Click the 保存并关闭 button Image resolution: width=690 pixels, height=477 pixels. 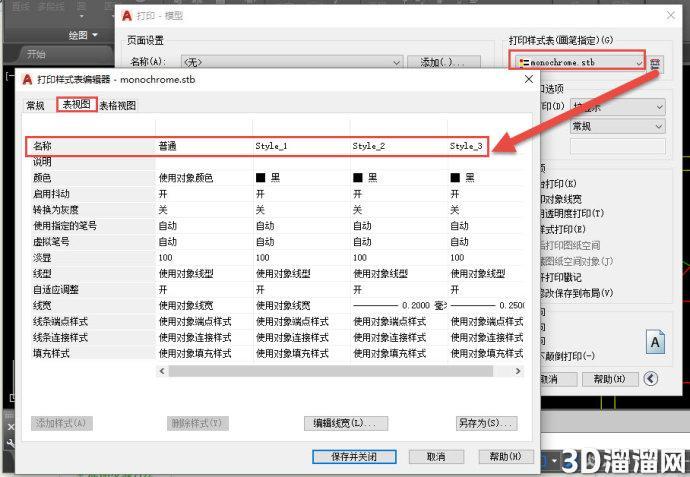coord(354,457)
